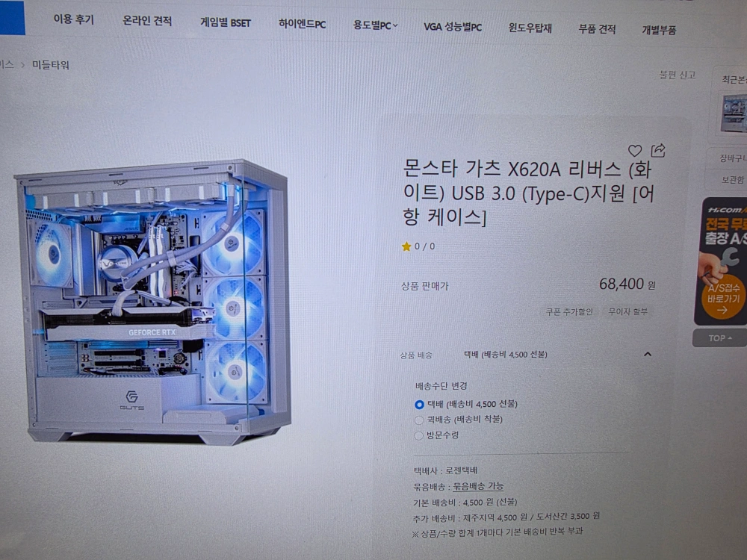The height and width of the screenshot is (560, 747).
Task: Click the 쿠폰 추가할인 badge
Action: pyautogui.click(x=569, y=311)
